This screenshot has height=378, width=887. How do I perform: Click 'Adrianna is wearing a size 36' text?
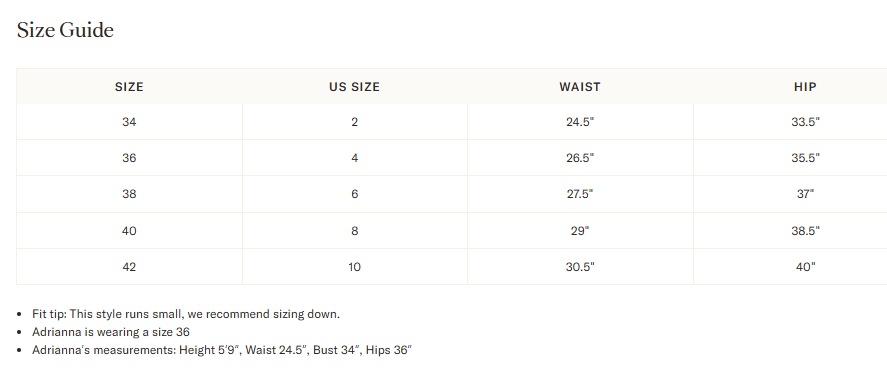(x=111, y=332)
